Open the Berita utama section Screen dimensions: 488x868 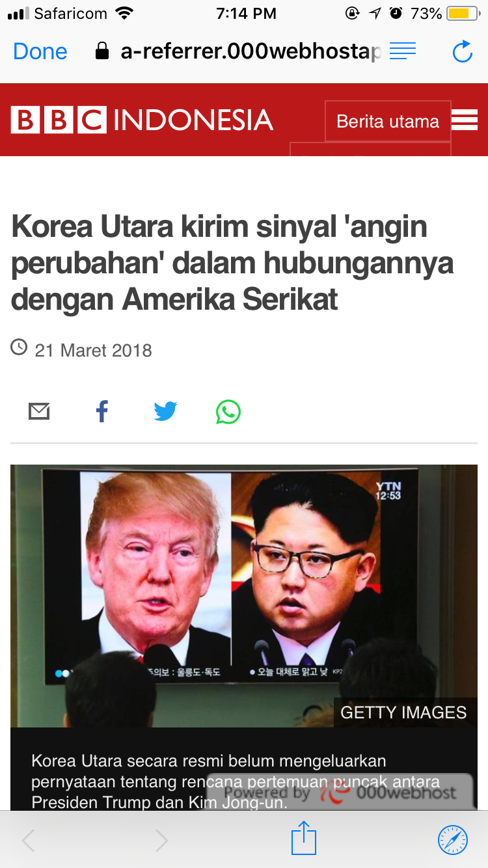tap(388, 121)
